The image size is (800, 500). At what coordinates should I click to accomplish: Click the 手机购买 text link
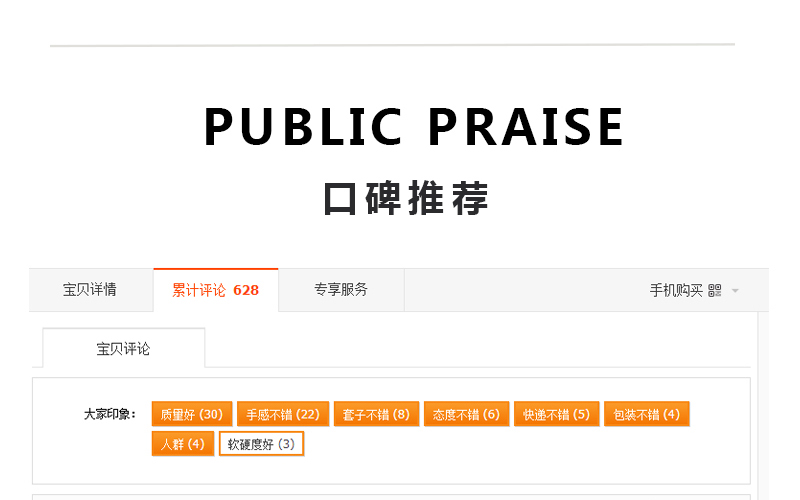coord(676,291)
